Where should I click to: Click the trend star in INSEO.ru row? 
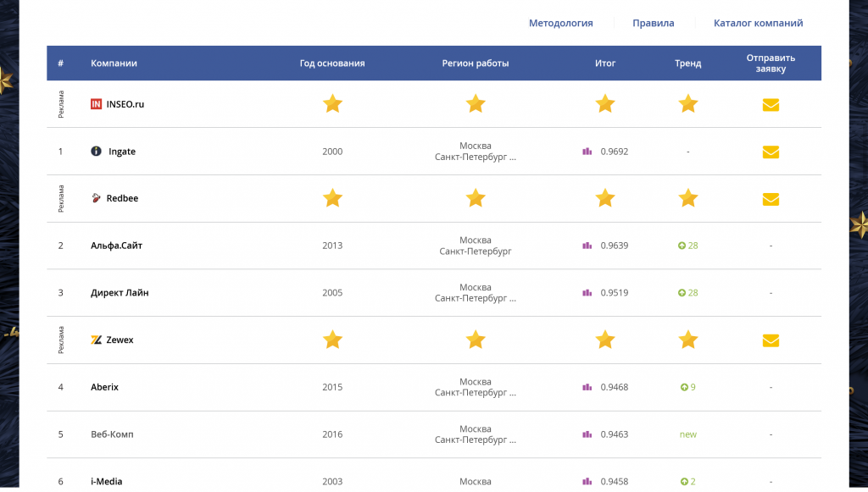click(688, 103)
